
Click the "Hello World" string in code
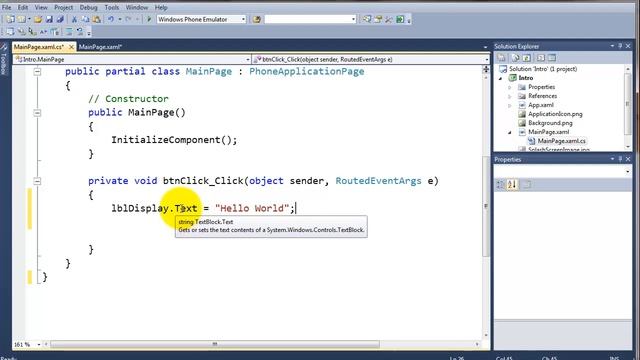(x=252, y=208)
